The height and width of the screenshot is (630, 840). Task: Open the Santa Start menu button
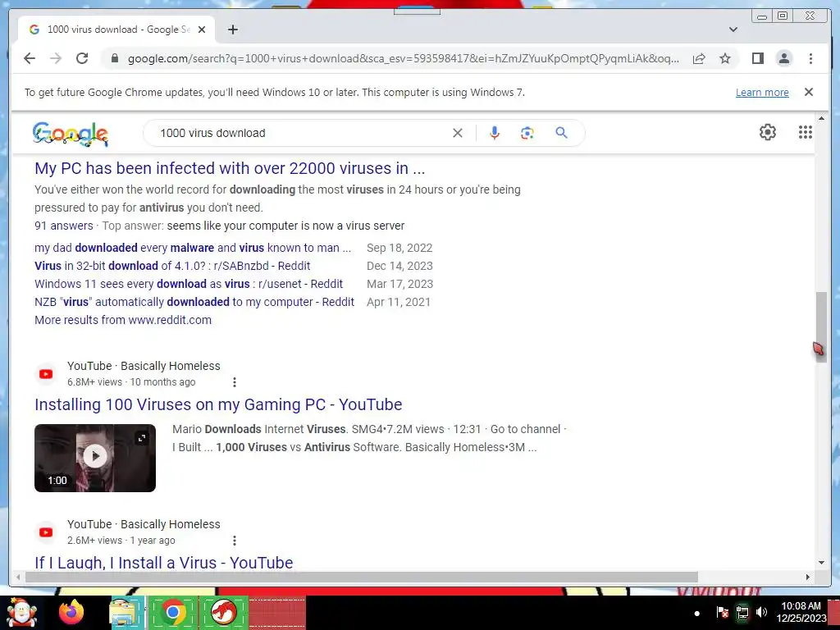[x=22, y=612]
